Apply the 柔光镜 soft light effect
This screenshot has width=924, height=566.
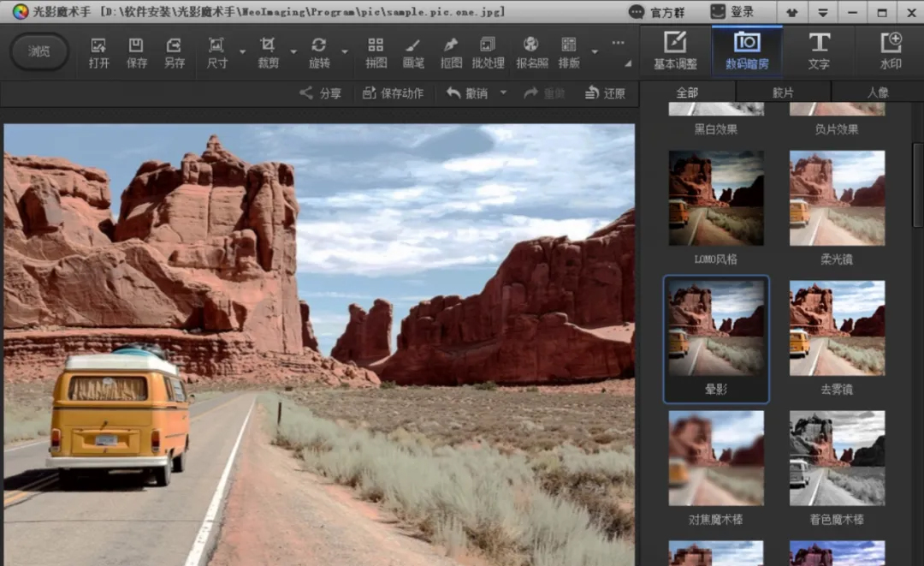(837, 198)
